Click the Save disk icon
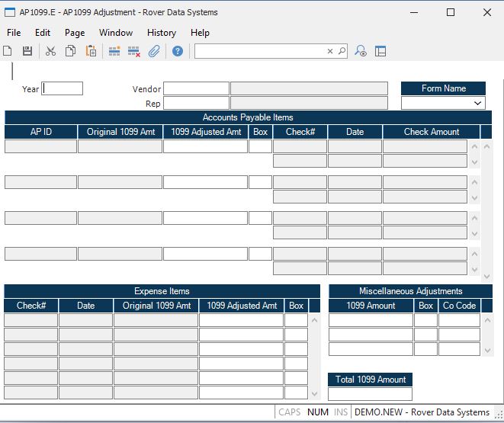The image size is (504, 423). tap(27, 51)
